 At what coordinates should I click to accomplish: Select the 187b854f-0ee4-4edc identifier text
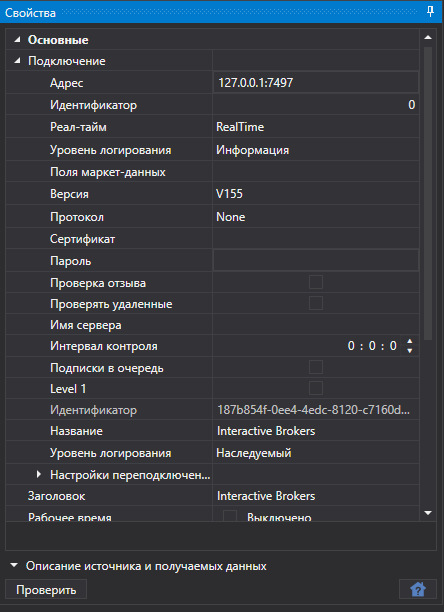pyautogui.click(x=313, y=410)
